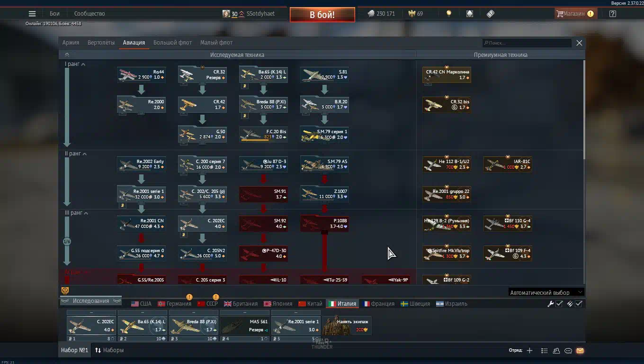Open the wagers card icon

pos(470,14)
